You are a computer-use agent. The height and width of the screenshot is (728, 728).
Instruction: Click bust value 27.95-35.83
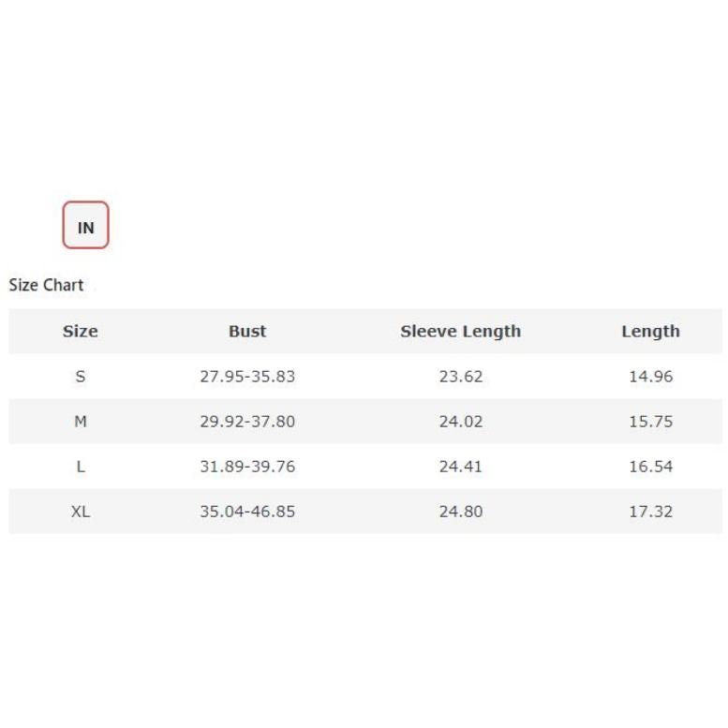(247, 377)
